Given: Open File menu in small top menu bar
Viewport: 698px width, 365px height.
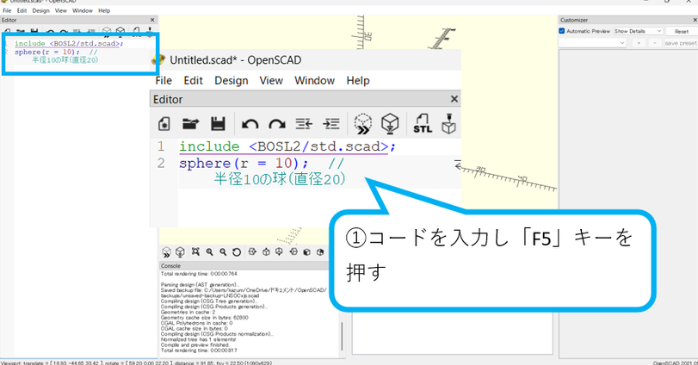Looking at the screenshot, I should coord(7,11).
